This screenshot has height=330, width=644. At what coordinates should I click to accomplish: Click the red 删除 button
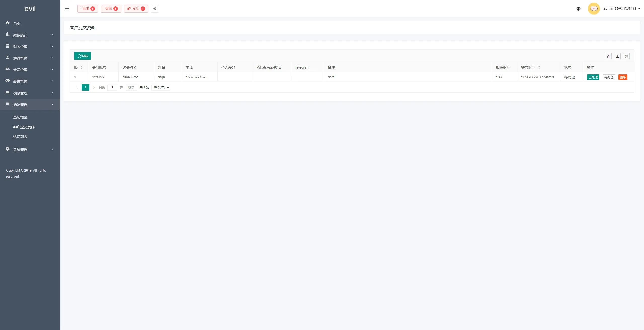[623, 77]
